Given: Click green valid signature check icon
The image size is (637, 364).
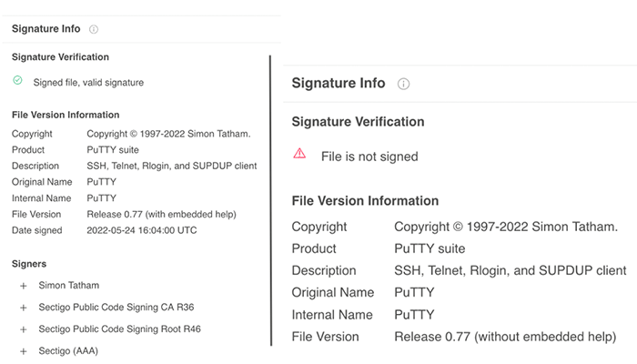Looking at the screenshot, I should point(17,81).
